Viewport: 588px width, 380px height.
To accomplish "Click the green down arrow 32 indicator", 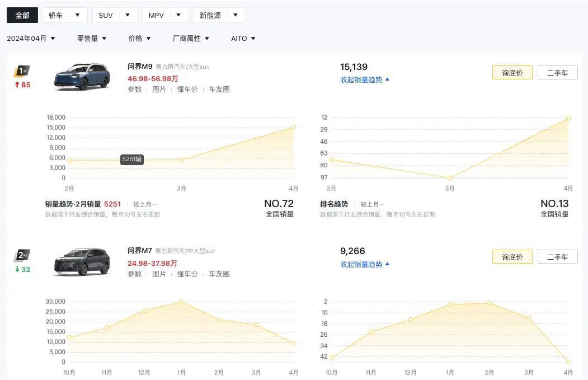I will click(22, 269).
